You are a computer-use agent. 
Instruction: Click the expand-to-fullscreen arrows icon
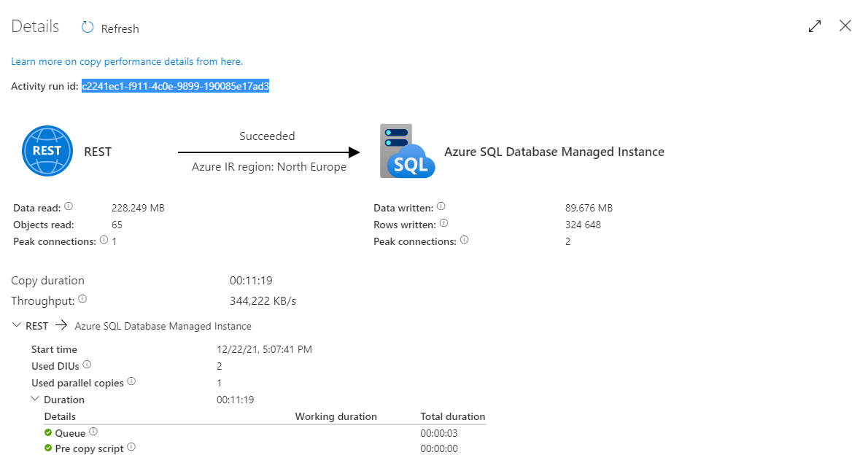815,26
